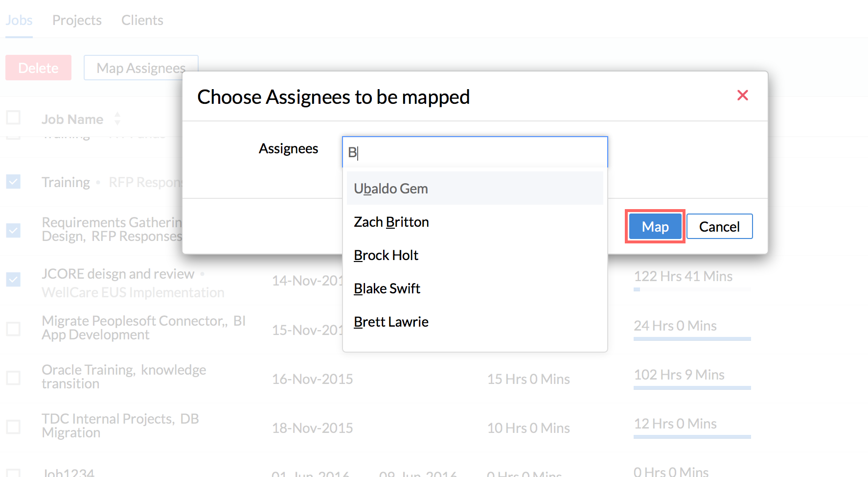Click the blue Map button
This screenshot has width=868, height=477.
click(x=655, y=227)
